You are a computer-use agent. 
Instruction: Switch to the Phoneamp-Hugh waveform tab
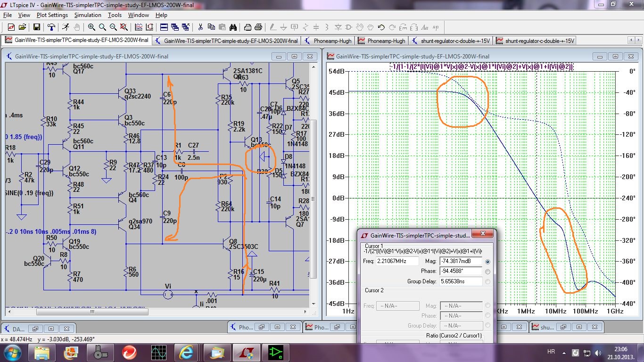(x=381, y=41)
